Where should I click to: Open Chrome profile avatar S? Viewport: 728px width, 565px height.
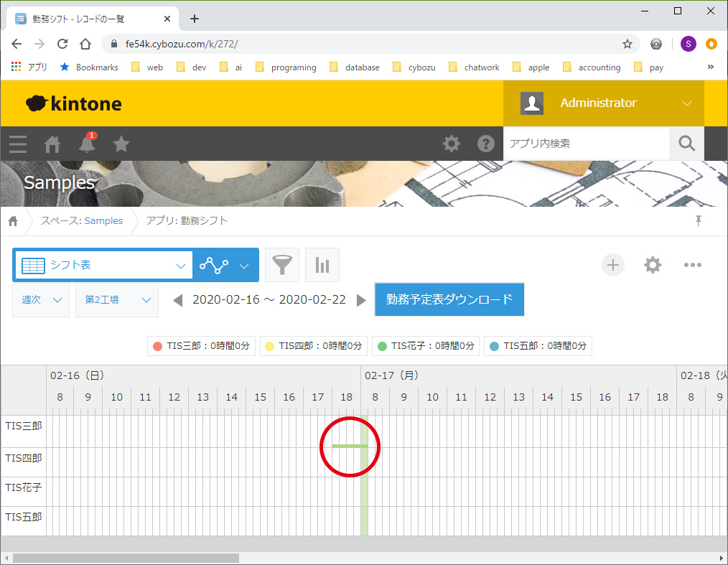tap(688, 44)
